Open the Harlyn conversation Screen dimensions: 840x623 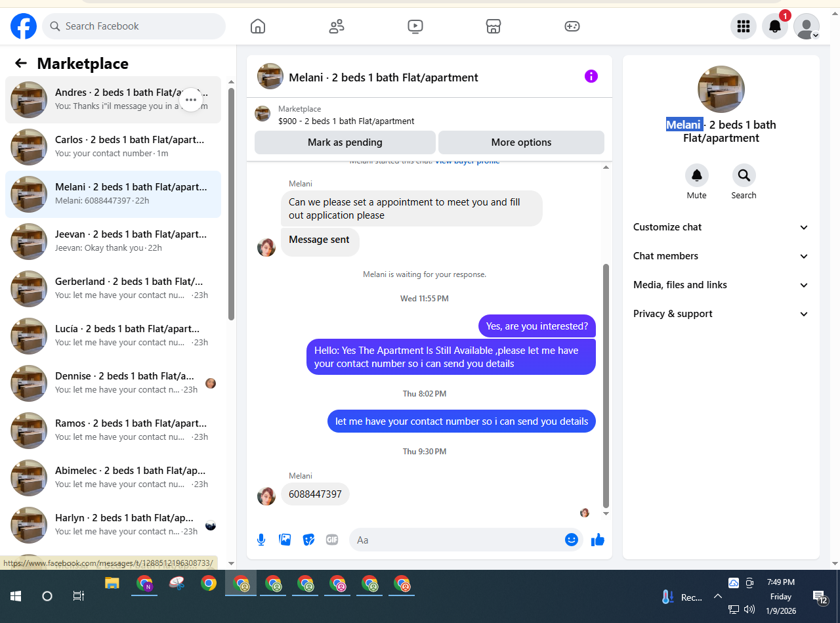(x=113, y=525)
